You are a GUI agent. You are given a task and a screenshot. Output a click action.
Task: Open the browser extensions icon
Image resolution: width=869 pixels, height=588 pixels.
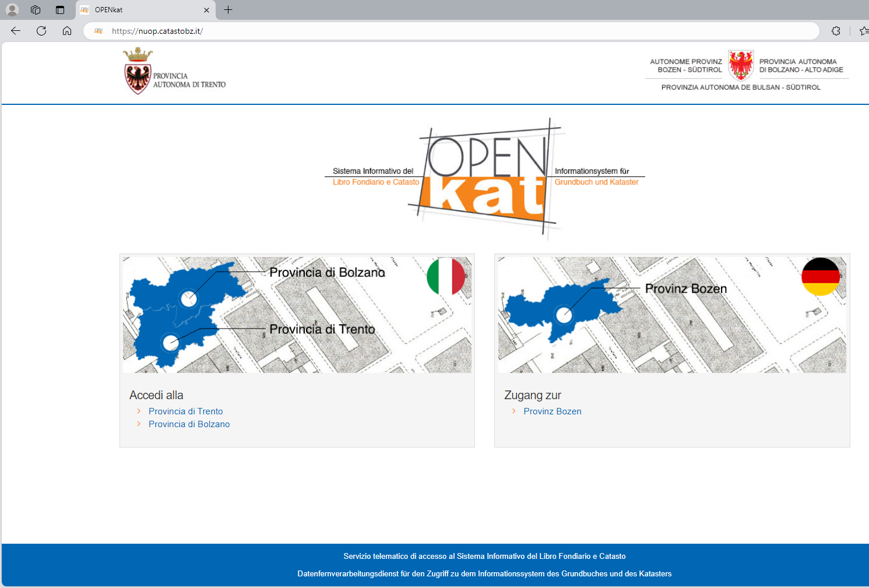(x=836, y=31)
